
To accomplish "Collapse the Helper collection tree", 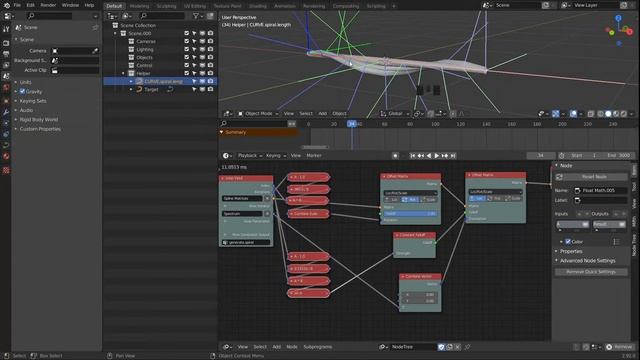I will [x=123, y=73].
